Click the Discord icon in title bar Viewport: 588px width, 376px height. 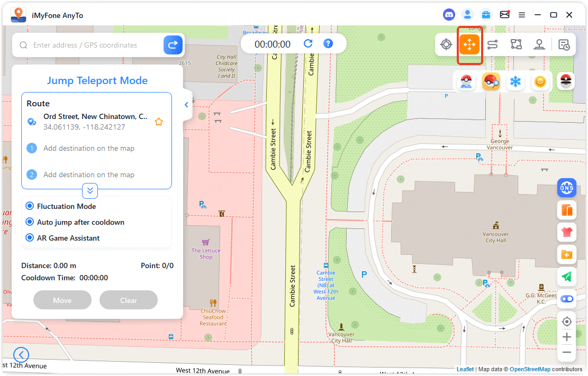449,15
